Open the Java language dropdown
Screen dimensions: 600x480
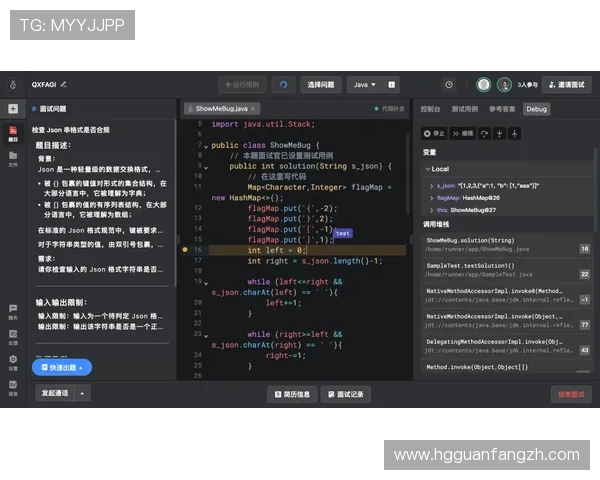365,85
